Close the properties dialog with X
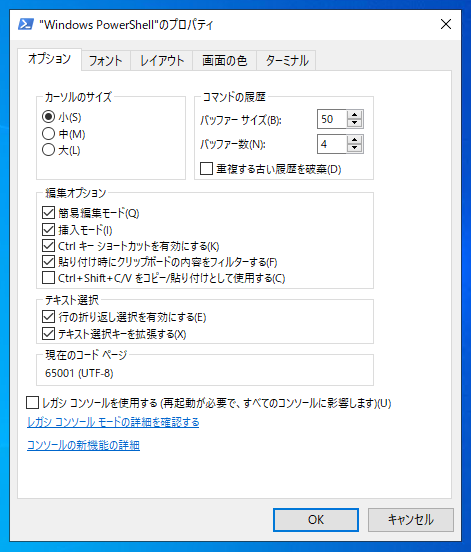 pos(446,24)
